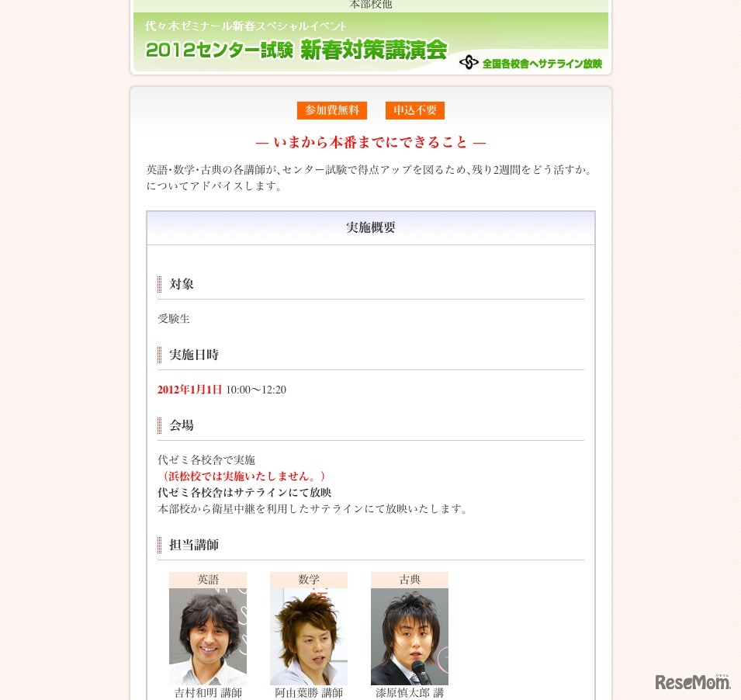This screenshot has height=700, width=741.
Task: Open the 数学 instructor photo
Action: [x=309, y=636]
